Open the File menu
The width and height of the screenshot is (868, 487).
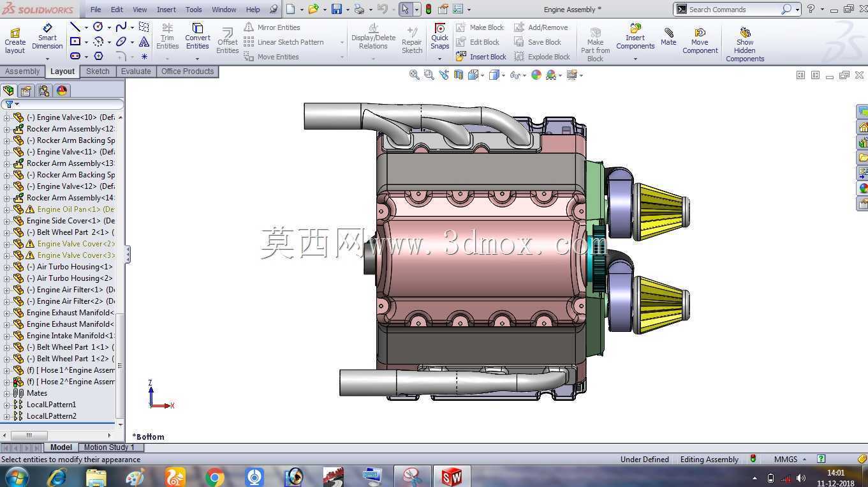pyautogui.click(x=96, y=10)
